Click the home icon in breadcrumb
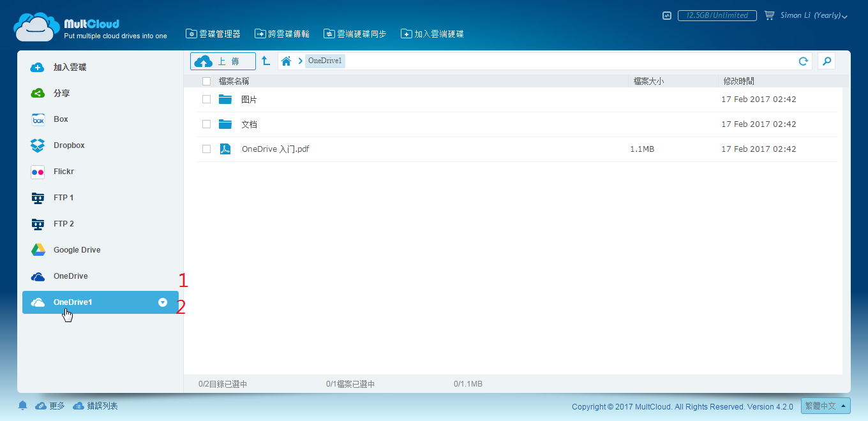 [286, 61]
